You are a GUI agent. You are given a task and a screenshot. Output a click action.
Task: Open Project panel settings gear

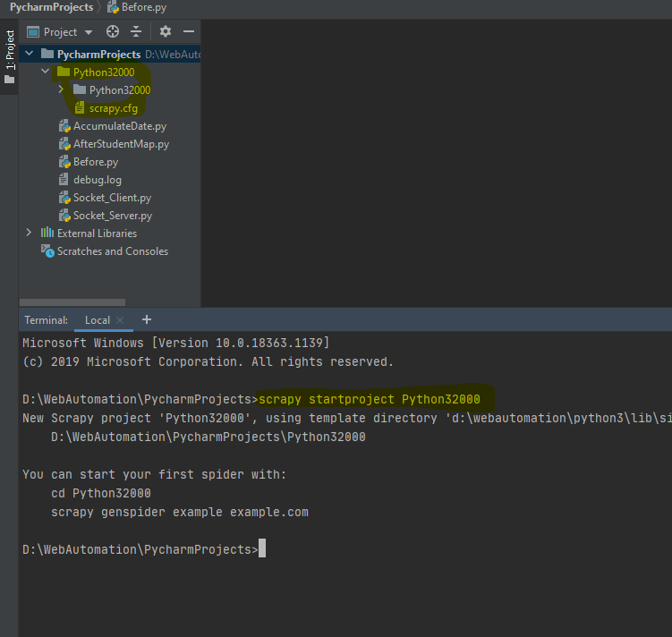coord(166,31)
